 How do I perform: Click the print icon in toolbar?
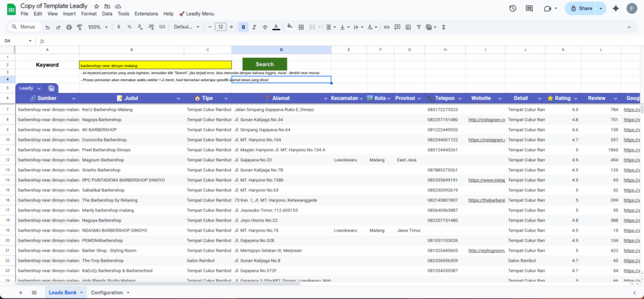tap(69, 27)
